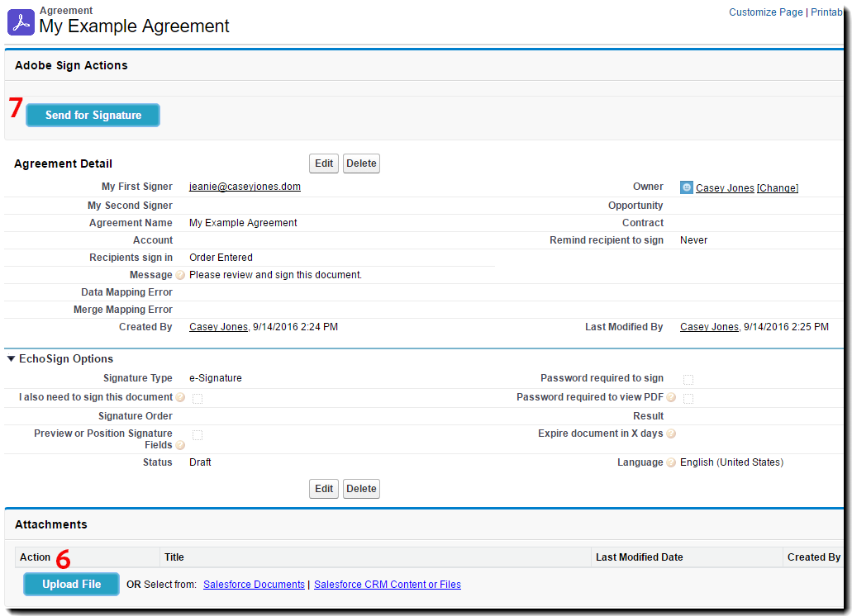This screenshot has height=616, width=852.
Task: Open the Customize Page link
Action: (x=765, y=12)
